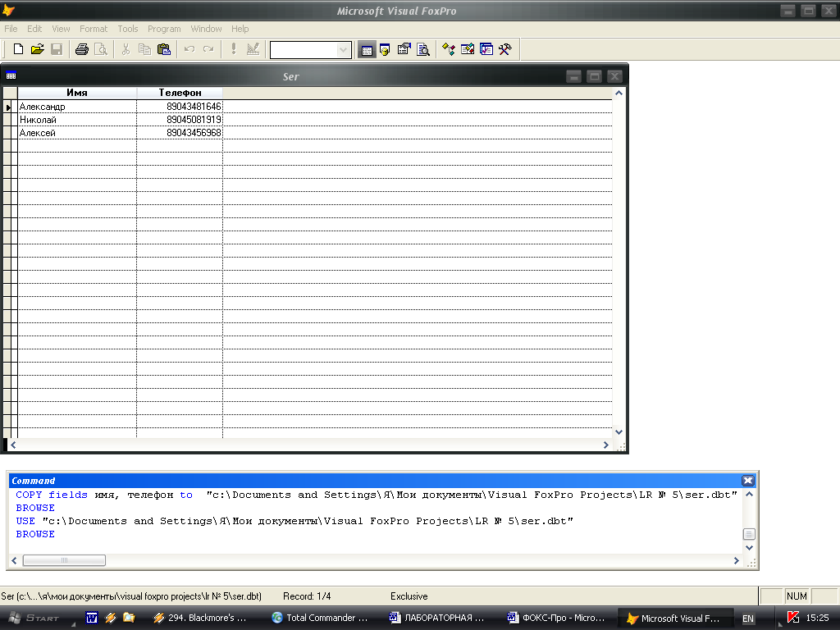
Task: Open the Tools menu
Action: pyautogui.click(x=127, y=29)
